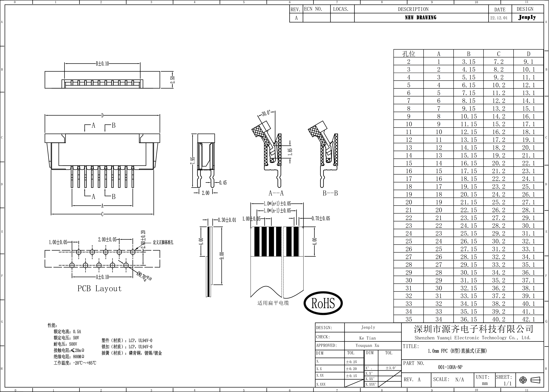
Task: Click the '0.70±0.05' cable dimension
Action: tap(321, 218)
